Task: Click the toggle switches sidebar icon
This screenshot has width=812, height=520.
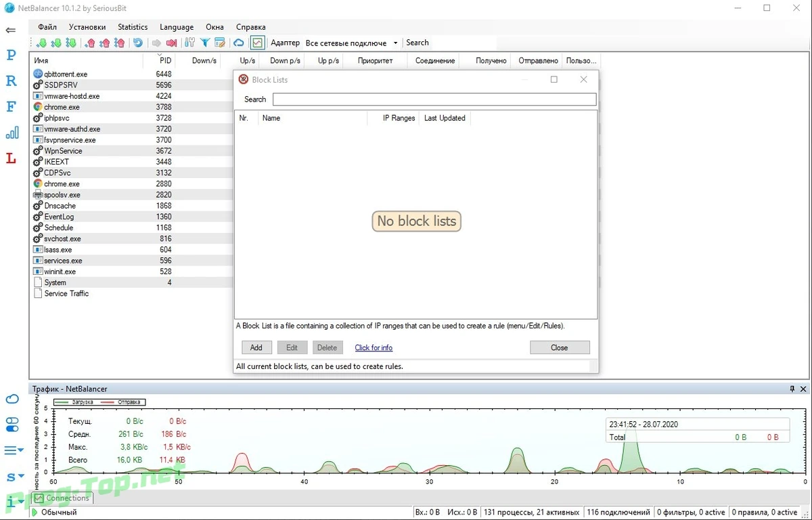Action: pos(12,425)
